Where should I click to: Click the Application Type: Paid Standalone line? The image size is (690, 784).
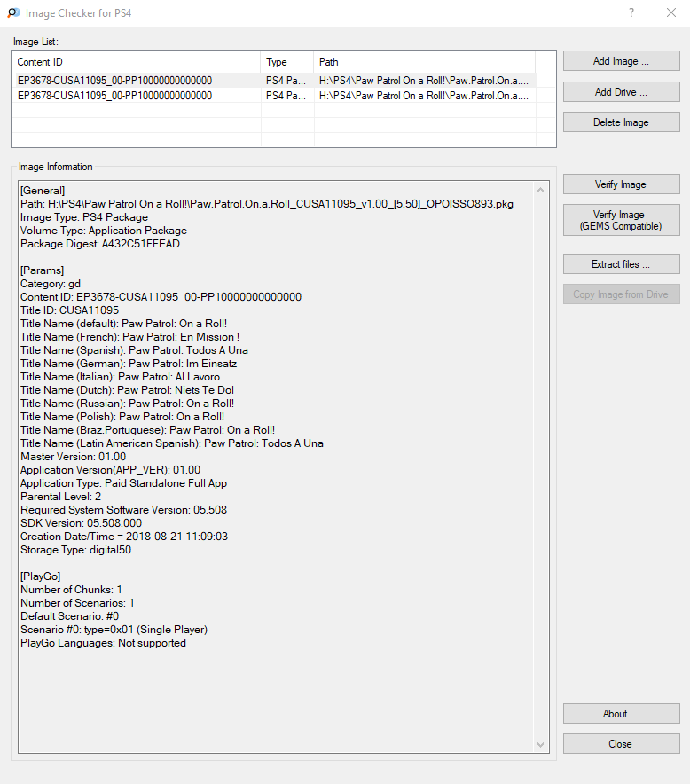(123, 483)
